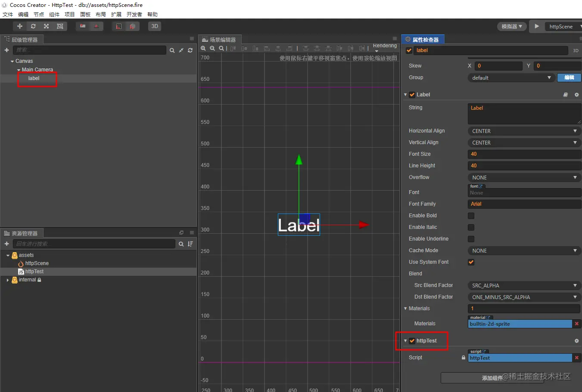This screenshot has height=392, width=582.
Task: Open the Overflow dropdown
Action: point(524,177)
